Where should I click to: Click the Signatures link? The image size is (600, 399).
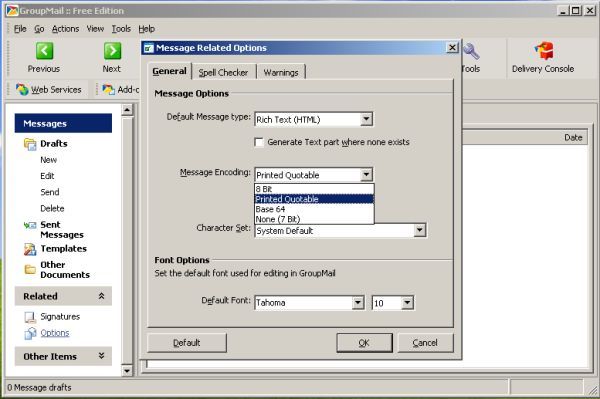coord(60,317)
